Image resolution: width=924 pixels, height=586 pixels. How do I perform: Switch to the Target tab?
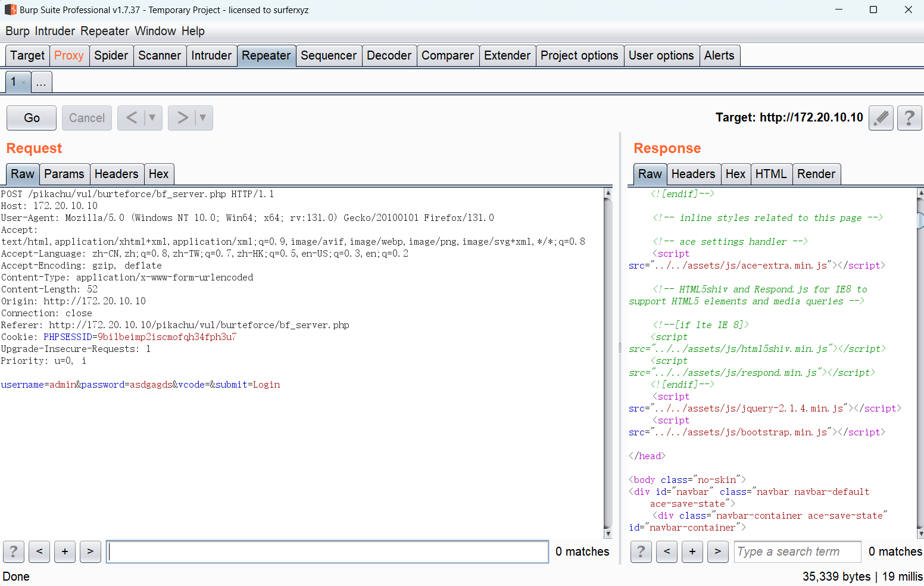pos(27,55)
